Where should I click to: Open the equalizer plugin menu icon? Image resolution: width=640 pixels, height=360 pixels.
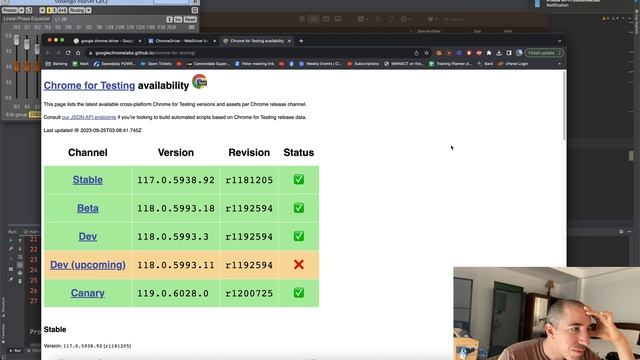[195, 10]
